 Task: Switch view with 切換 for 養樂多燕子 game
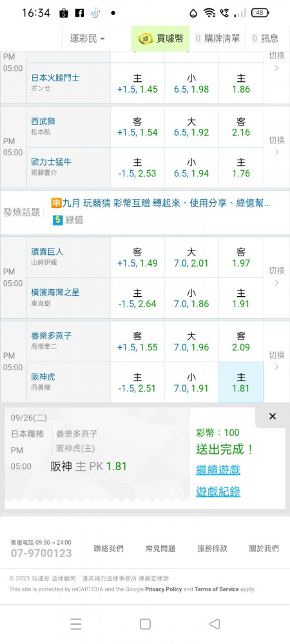[x=276, y=361]
